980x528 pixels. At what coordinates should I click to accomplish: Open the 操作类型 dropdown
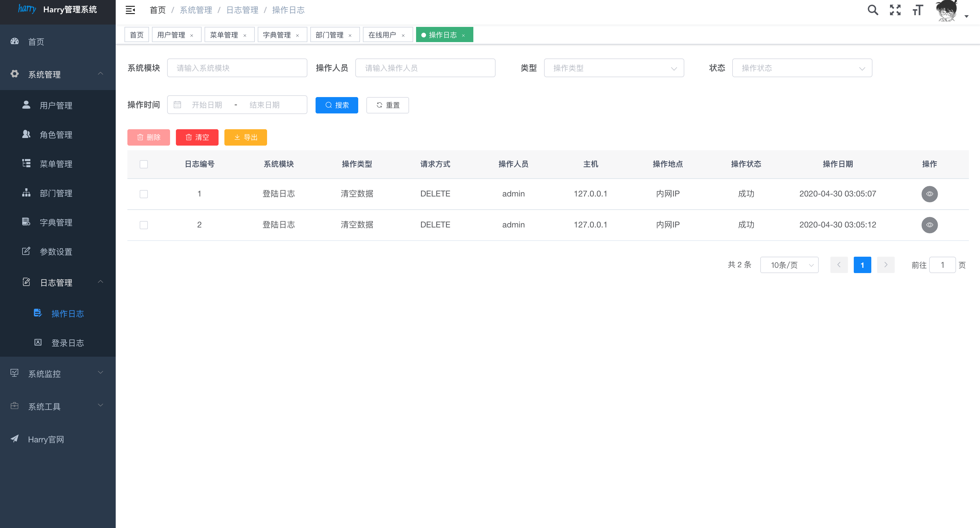tap(614, 68)
